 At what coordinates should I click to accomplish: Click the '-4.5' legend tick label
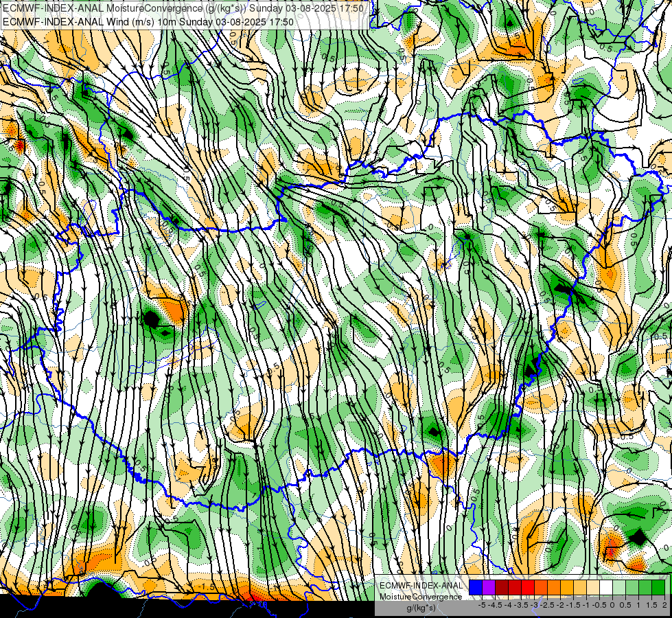[495, 605]
